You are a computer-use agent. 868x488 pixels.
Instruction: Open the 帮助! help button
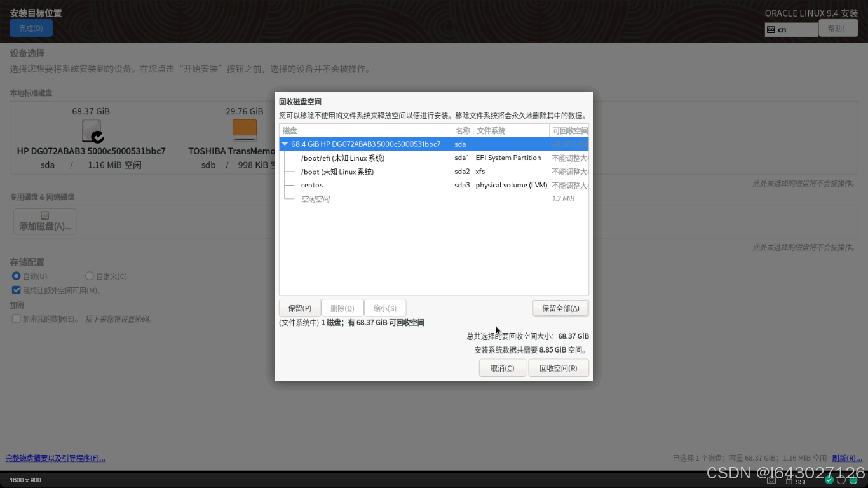838,29
